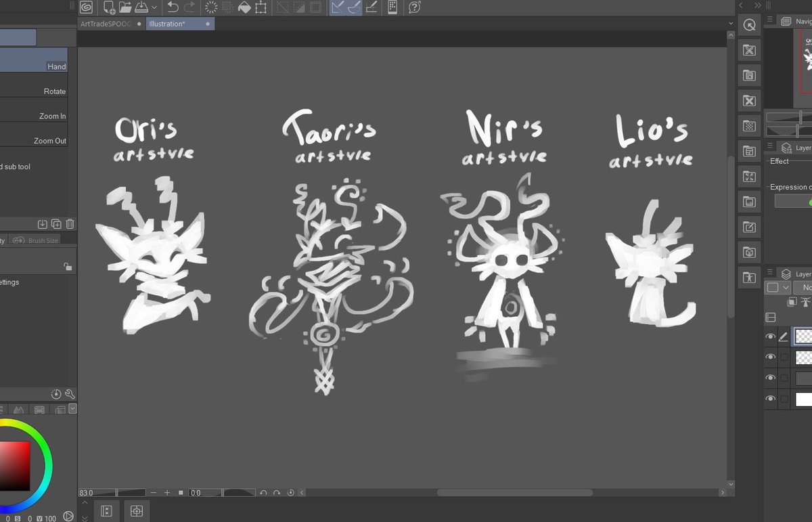Open sub tool settings with the wrench icon
The height and width of the screenshot is (522, 812).
tap(69, 394)
